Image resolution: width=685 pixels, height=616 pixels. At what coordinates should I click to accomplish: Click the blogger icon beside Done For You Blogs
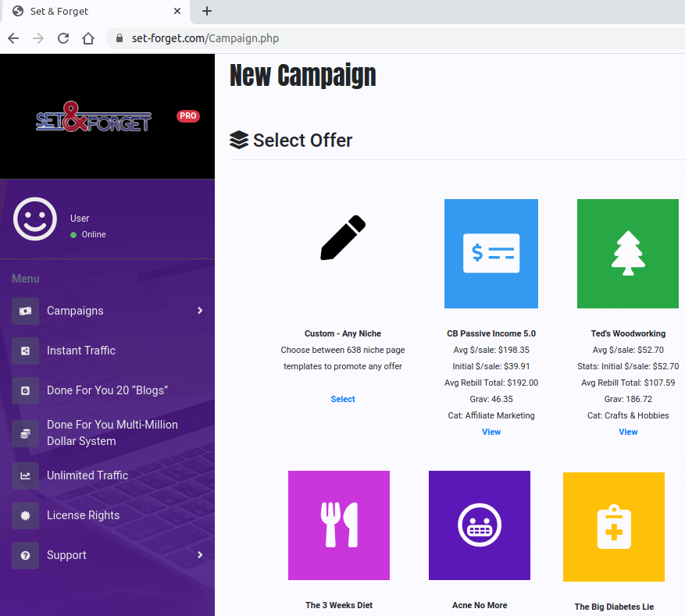coord(25,390)
